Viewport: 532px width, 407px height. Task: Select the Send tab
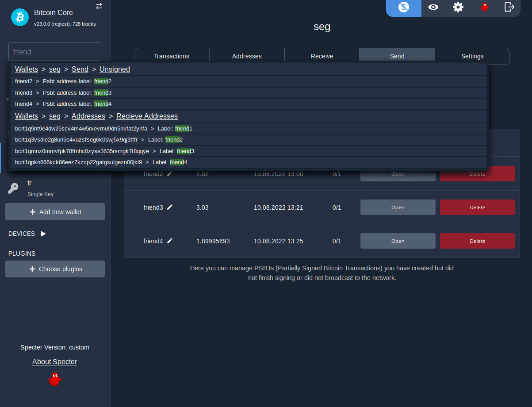coord(397,56)
